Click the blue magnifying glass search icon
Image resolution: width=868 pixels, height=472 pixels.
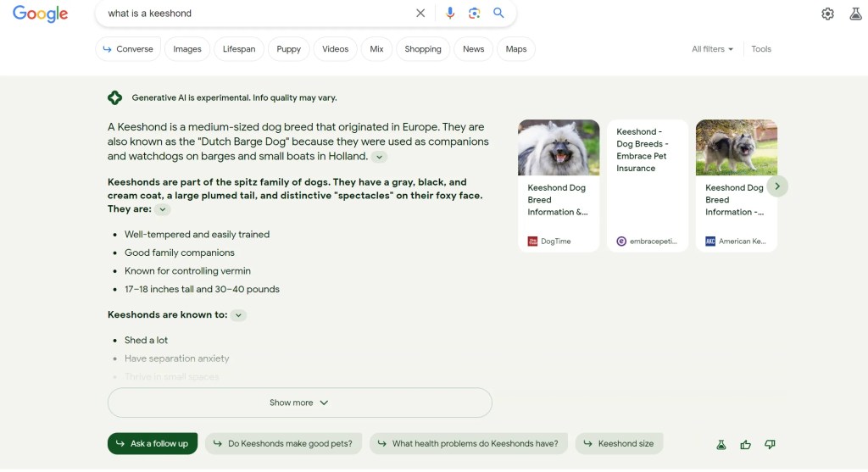[499, 14]
